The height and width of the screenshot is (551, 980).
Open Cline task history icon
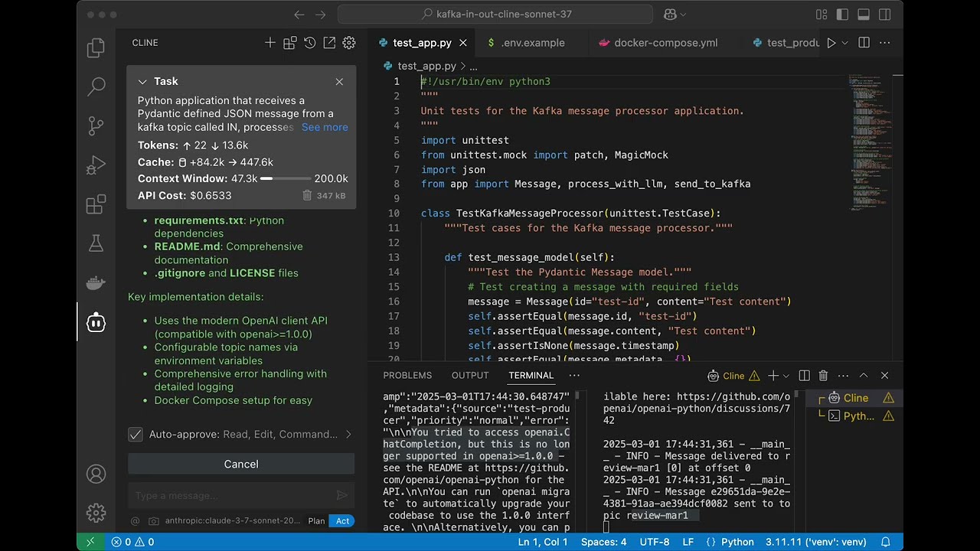tap(310, 43)
